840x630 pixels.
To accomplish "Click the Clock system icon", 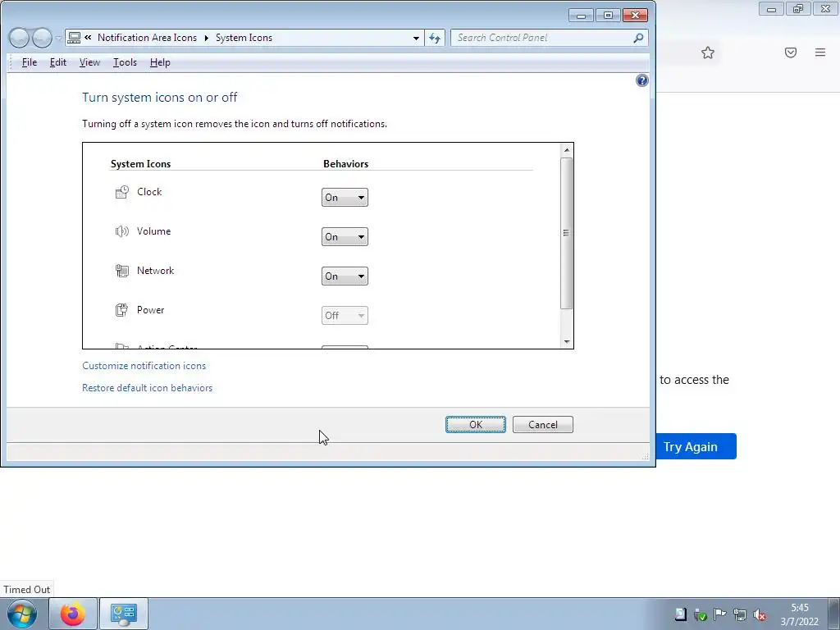I will click(x=122, y=192).
